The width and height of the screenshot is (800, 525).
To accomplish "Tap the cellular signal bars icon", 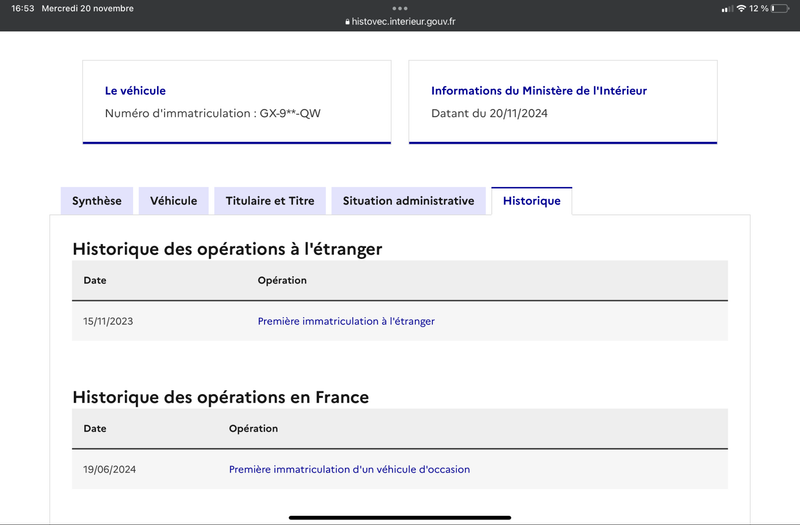I will (727, 9).
